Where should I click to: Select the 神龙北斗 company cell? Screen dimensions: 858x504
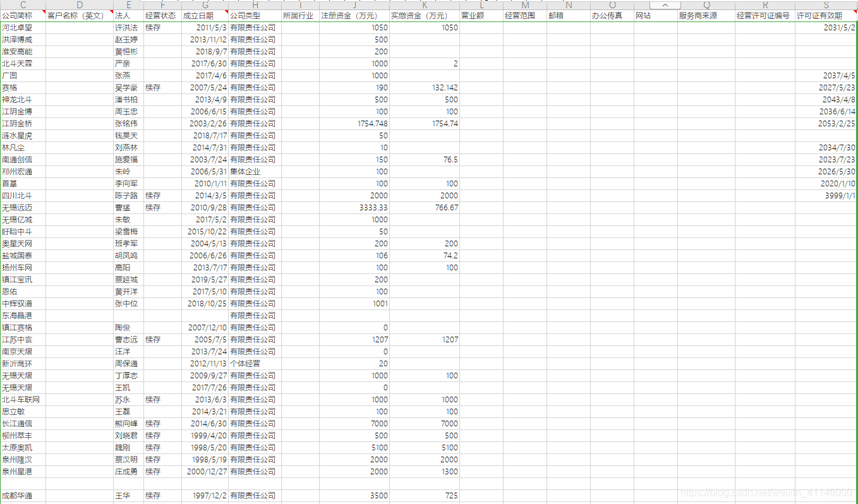coord(23,99)
